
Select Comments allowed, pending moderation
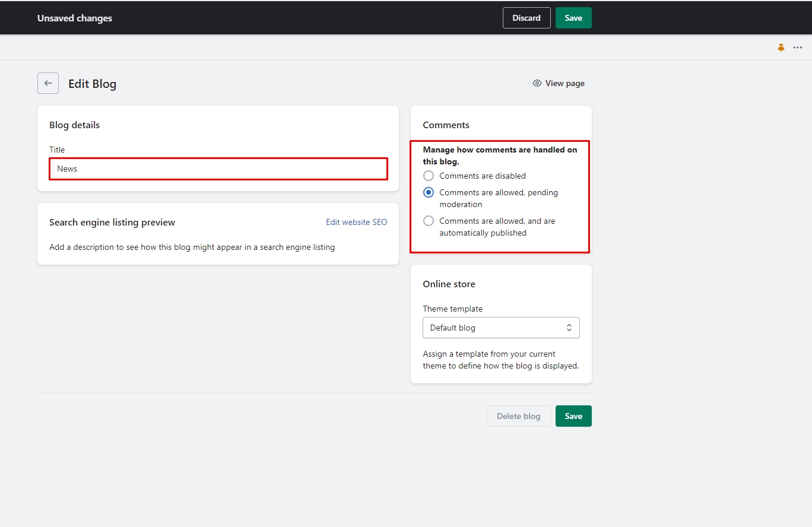click(x=429, y=192)
